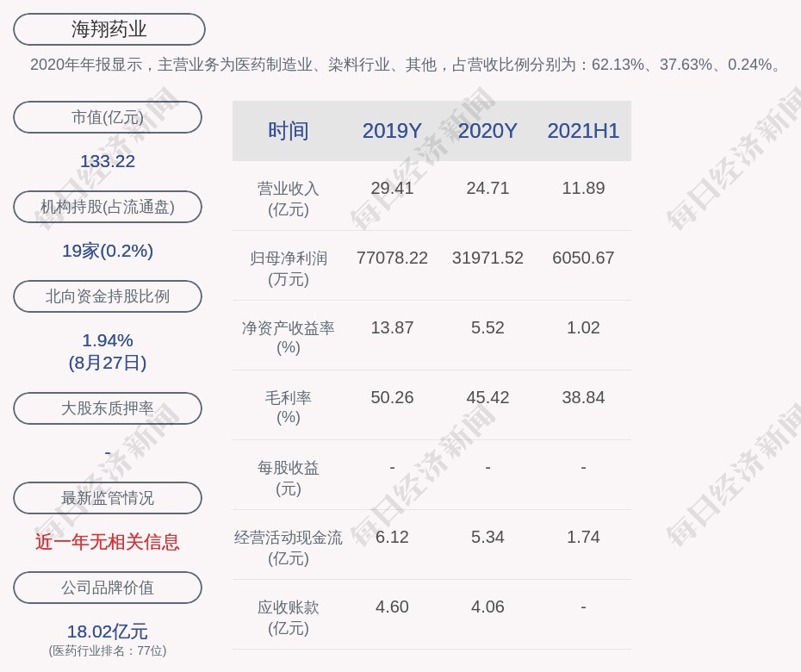The height and width of the screenshot is (672, 801).
Task: Click the 19家(0.2%) value
Action: point(108,251)
